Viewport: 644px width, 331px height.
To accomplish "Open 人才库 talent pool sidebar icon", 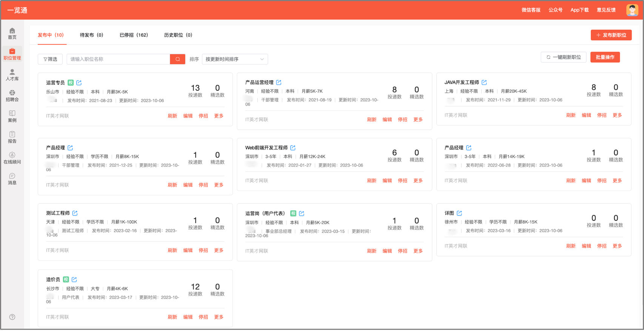I will (x=12, y=75).
